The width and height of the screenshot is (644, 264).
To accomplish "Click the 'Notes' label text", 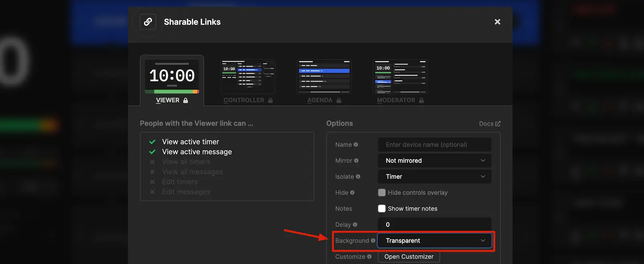I will tap(344, 209).
